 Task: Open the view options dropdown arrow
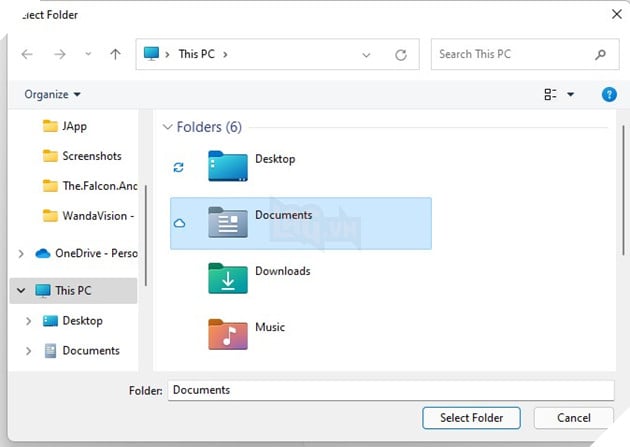[570, 95]
